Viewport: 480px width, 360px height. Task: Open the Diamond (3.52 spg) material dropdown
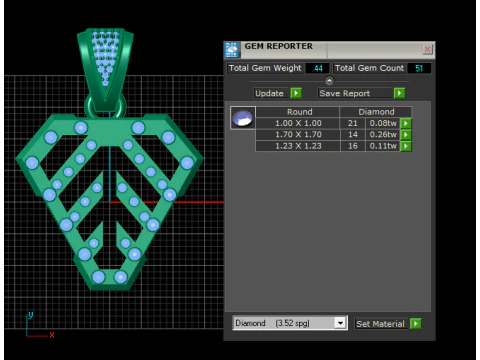340,323
